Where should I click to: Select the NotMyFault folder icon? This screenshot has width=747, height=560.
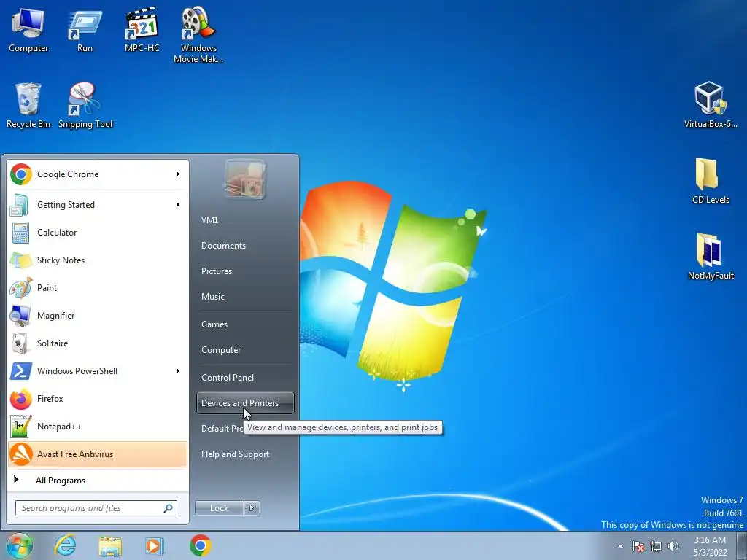[x=711, y=256]
